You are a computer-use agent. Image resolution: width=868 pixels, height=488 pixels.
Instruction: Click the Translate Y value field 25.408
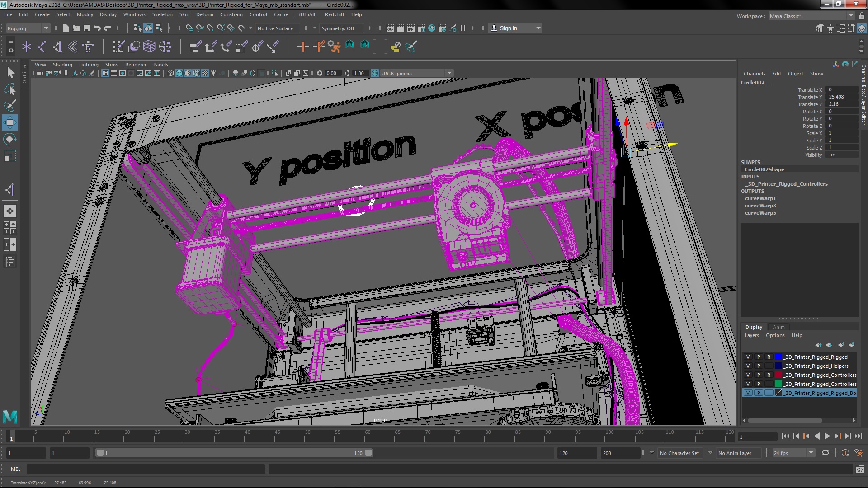(841, 97)
